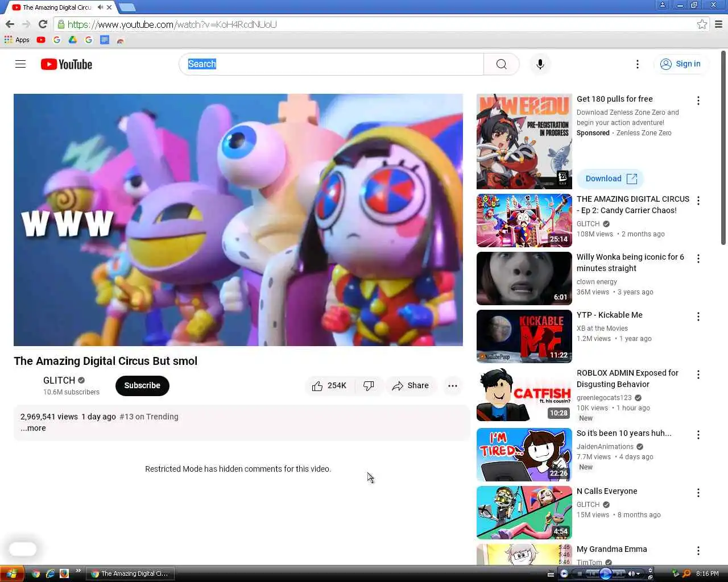728x582 pixels.
Task: Open options for My Grandma Emma video
Action: 698,551
